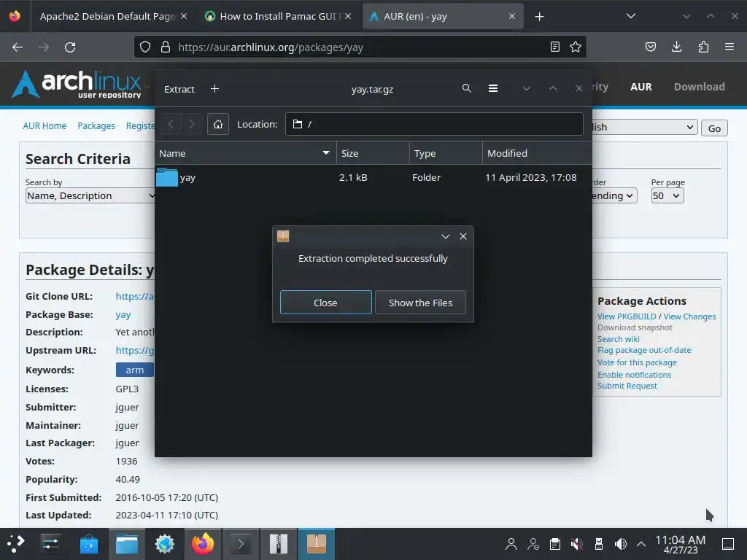
Task: Open the application launcher in taskbar
Action: [16, 544]
